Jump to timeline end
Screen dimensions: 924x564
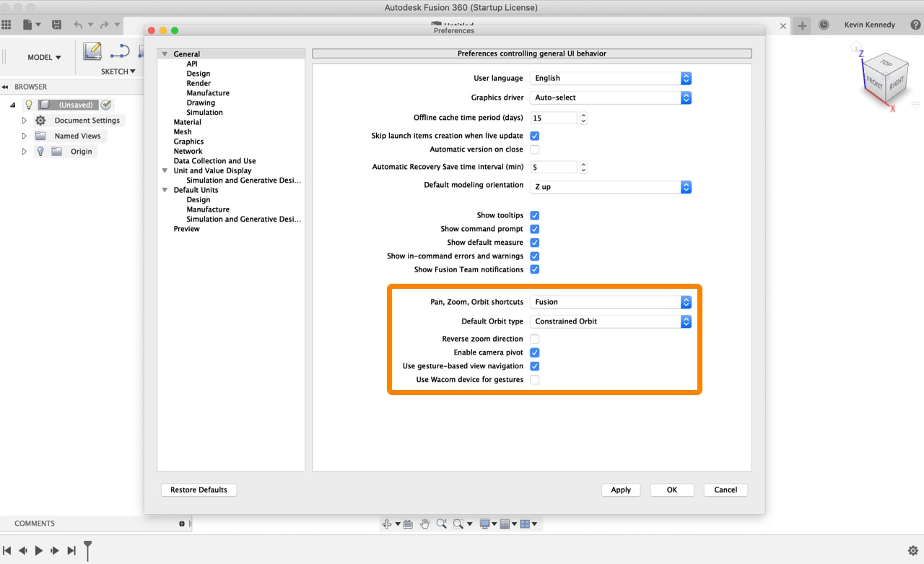click(71, 550)
